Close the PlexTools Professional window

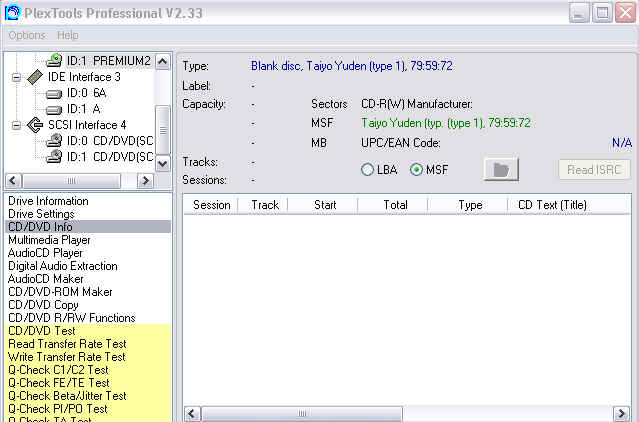point(626,13)
